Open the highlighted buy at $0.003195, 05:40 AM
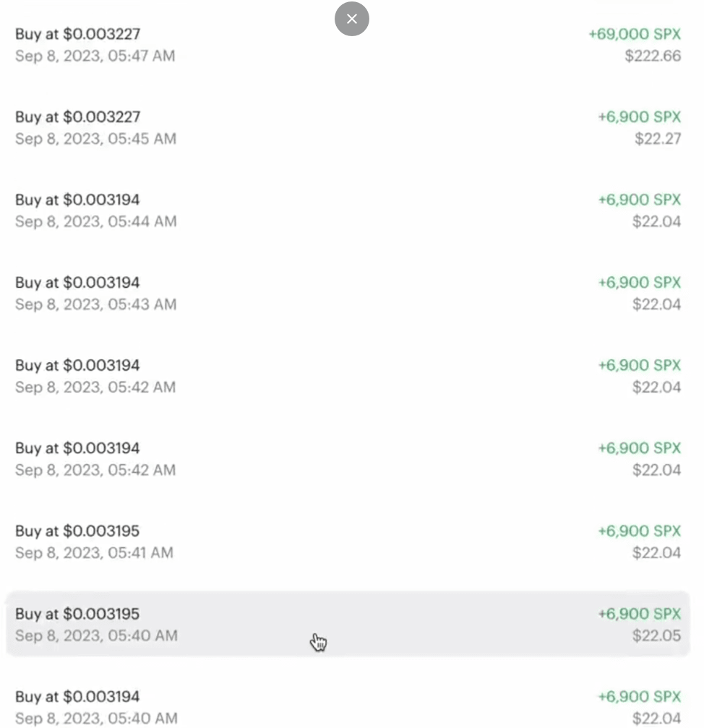The width and height of the screenshot is (704, 728). click(x=348, y=625)
